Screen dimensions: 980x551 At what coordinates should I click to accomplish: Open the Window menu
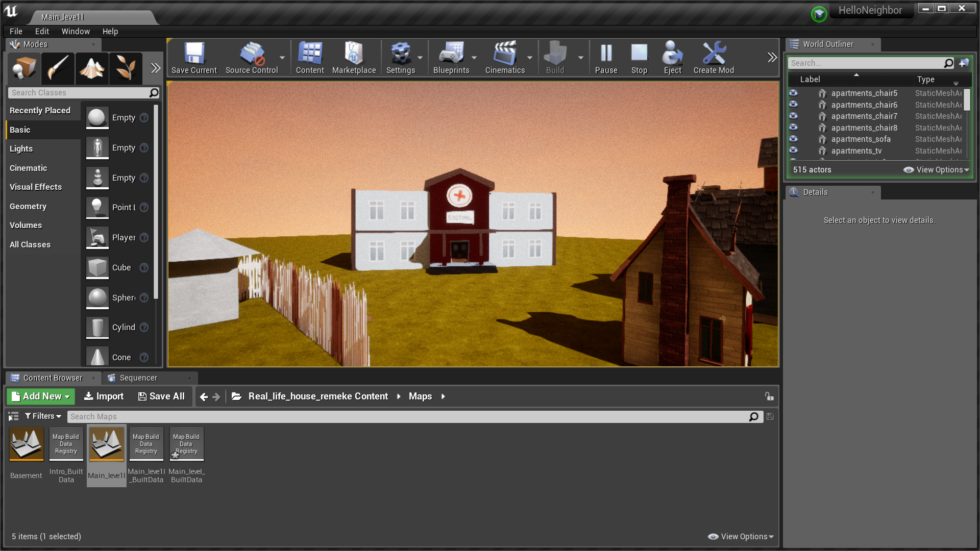pyautogui.click(x=74, y=31)
